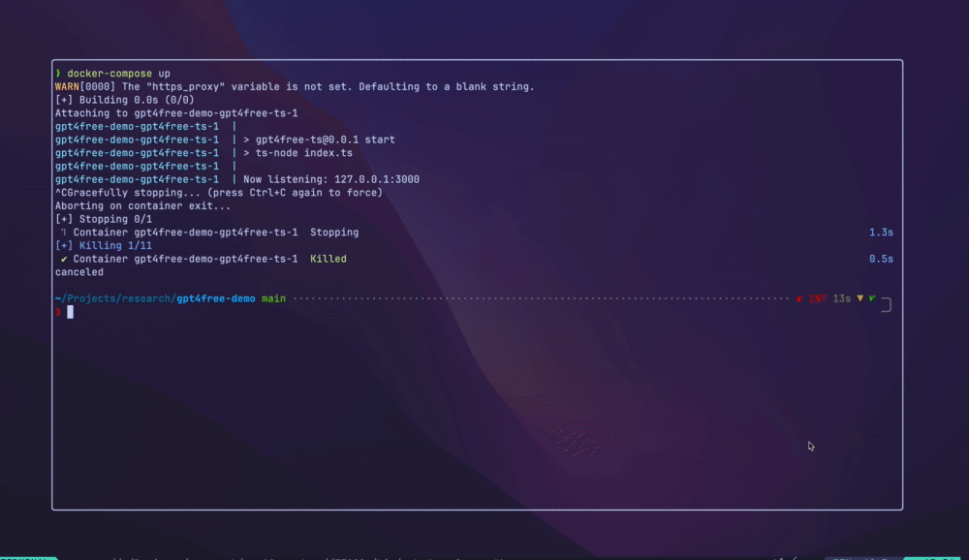Click the '> gpt4free-ts@0.0.1 start' output
The image size is (969, 560).
point(319,140)
